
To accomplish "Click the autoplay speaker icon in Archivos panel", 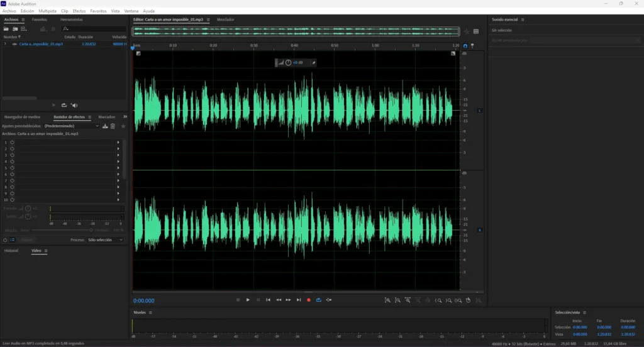I will pyautogui.click(x=74, y=105).
